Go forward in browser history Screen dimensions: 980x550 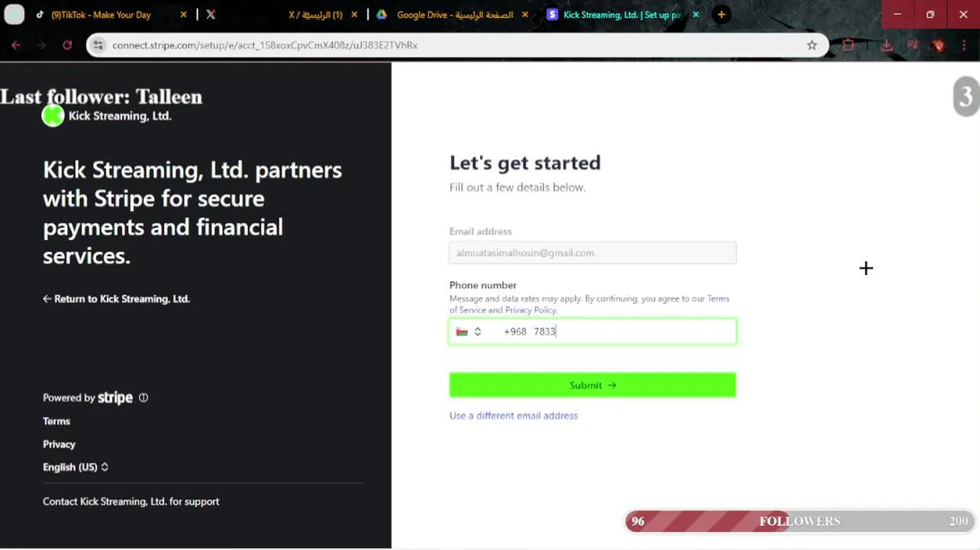pyautogui.click(x=41, y=46)
